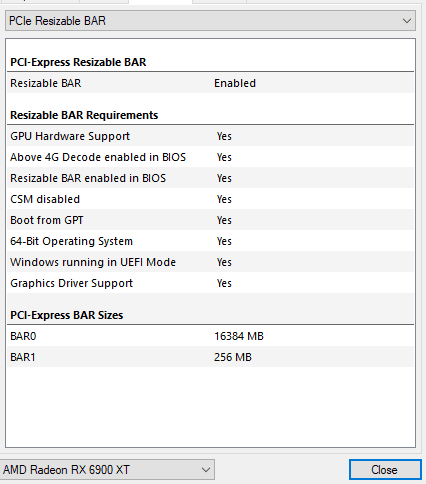Click the chevron arrow of the top combo box
Image resolution: width=426 pixels, height=484 pixels.
(407, 21)
